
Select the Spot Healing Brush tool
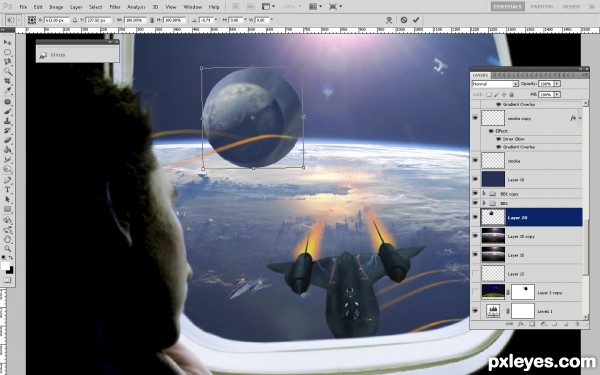click(x=8, y=102)
